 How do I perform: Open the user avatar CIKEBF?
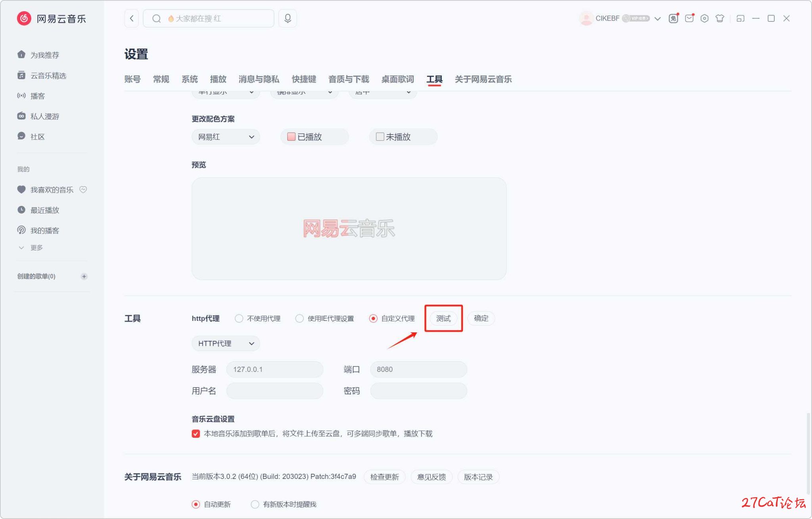point(586,18)
